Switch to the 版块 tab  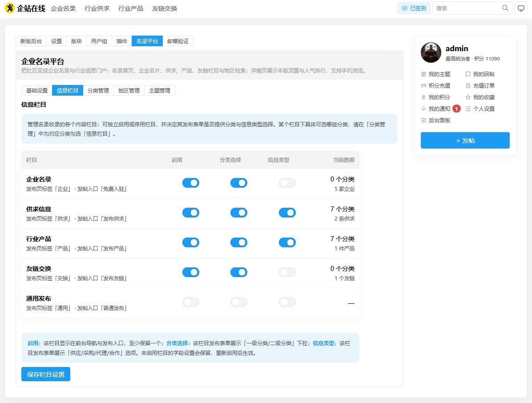point(77,41)
